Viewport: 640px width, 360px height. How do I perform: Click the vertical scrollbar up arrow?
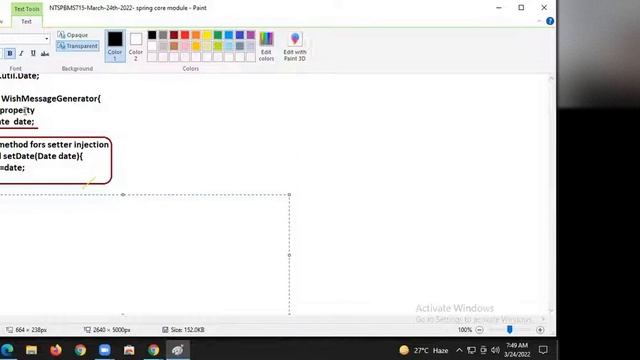point(551,78)
